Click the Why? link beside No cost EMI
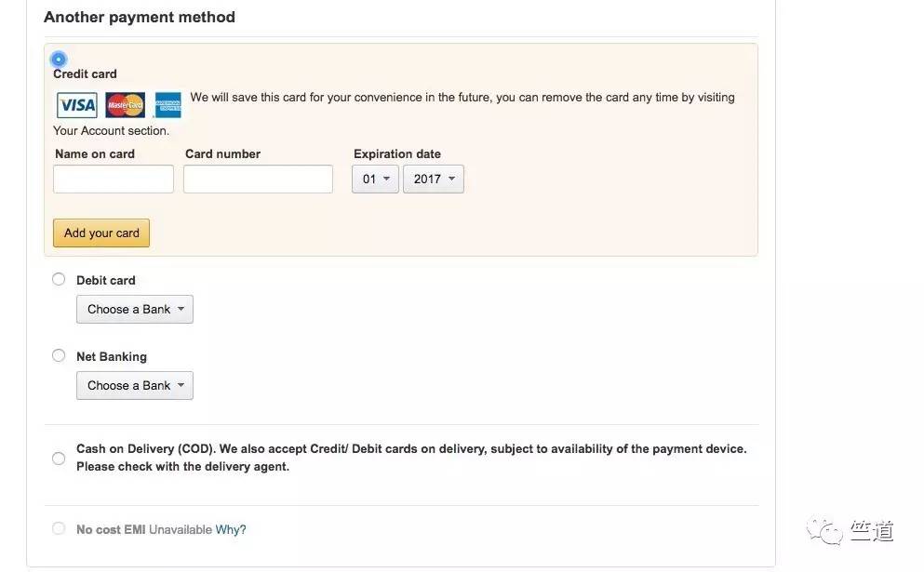This screenshot has width=924, height=572. click(x=231, y=529)
